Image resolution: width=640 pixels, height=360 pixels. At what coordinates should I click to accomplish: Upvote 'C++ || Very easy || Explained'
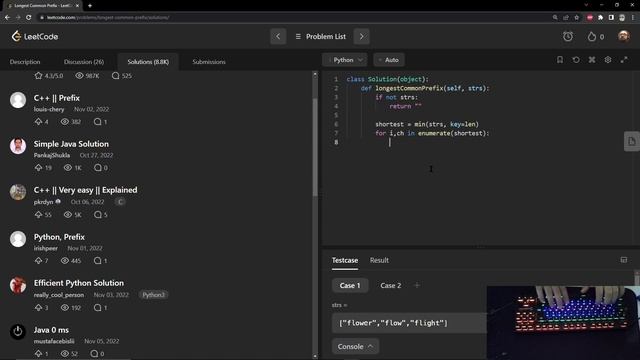coord(38,214)
